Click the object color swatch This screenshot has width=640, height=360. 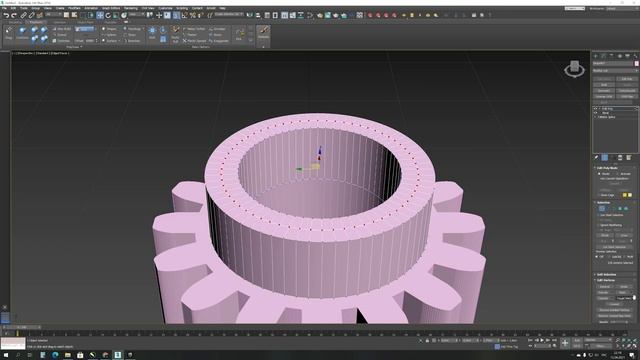tap(636, 64)
